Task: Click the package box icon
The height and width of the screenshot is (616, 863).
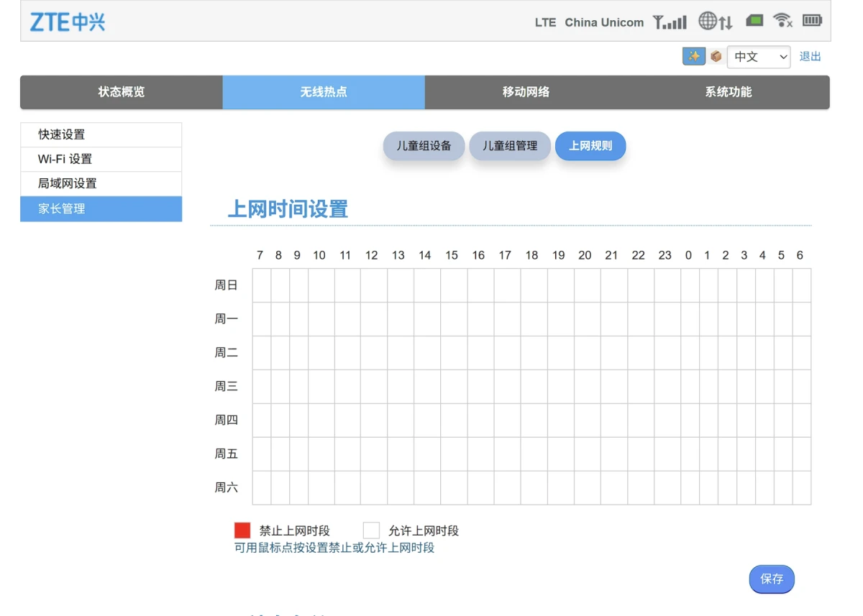Action: click(716, 56)
